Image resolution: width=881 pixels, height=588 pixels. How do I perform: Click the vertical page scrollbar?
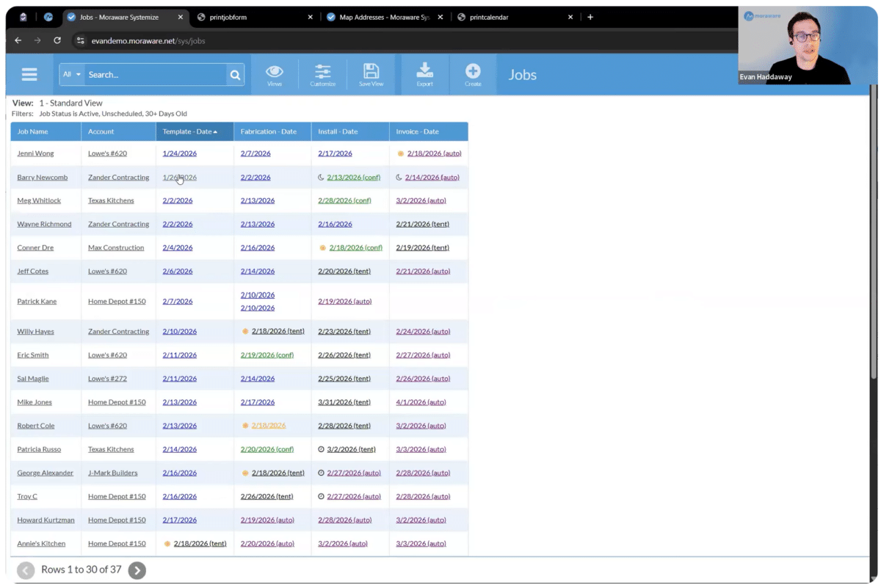[x=873, y=294]
